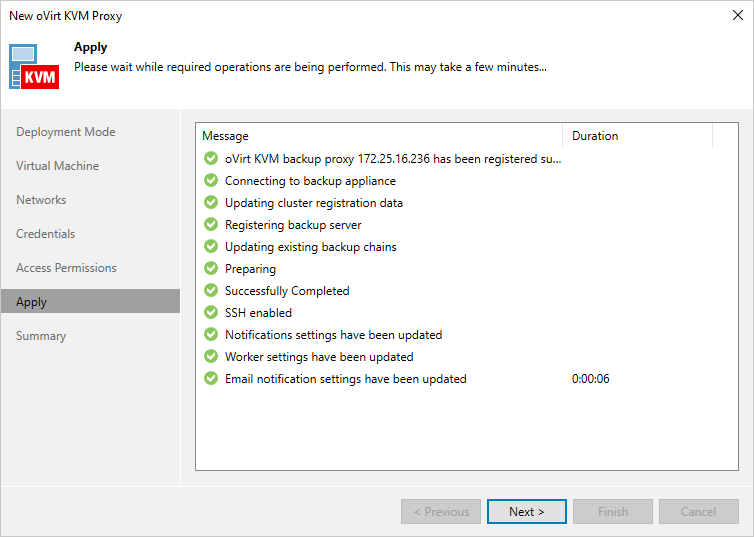Image resolution: width=754 pixels, height=537 pixels.
Task: Open the Deployment Mode step
Action: pos(66,132)
